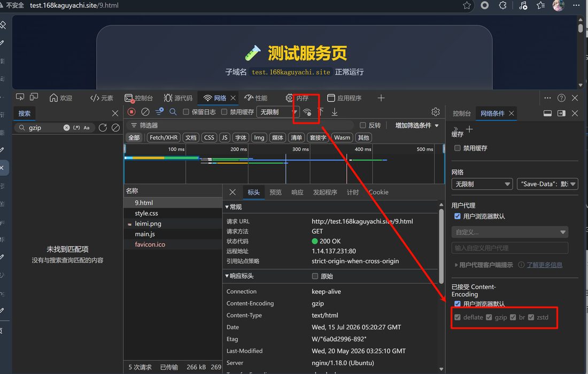Open the Performance tab
The height and width of the screenshot is (374, 588).
click(256, 98)
